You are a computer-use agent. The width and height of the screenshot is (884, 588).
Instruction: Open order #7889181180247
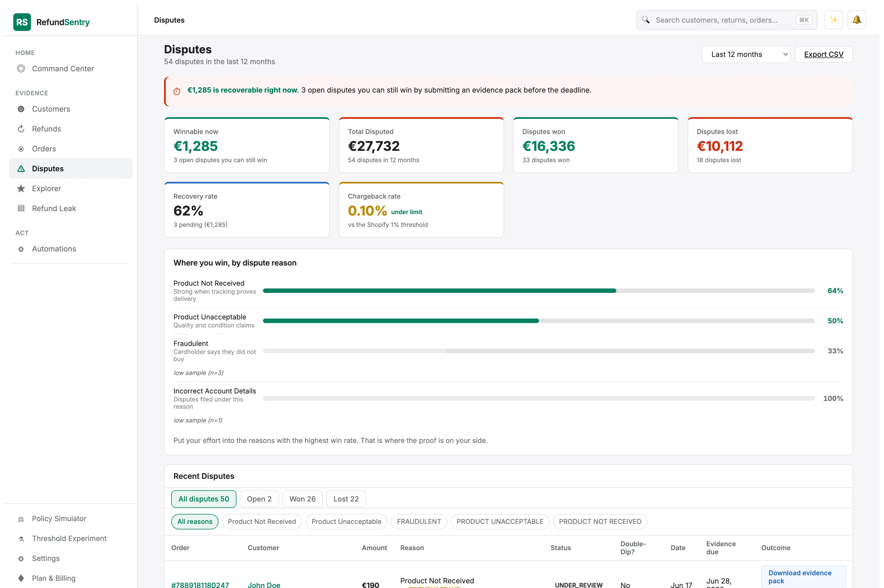pyautogui.click(x=200, y=585)
